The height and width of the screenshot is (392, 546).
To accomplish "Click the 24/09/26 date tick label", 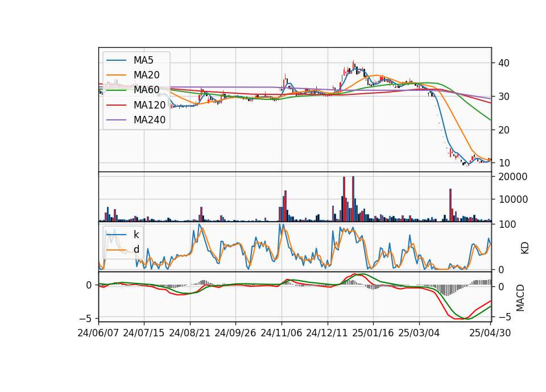I will [235, 333].
